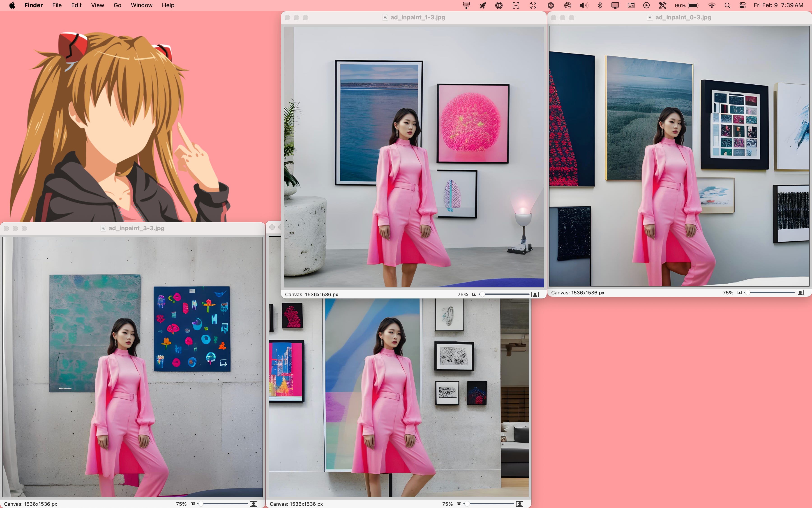Click the file icon beside ad_inpaint_1-3.jpg title

click(385, 17)
